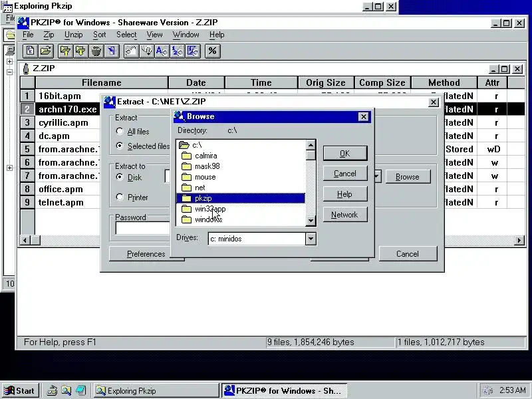
Task: Select the pkzip folder in directory list
Action: click(x=240, y=198)
